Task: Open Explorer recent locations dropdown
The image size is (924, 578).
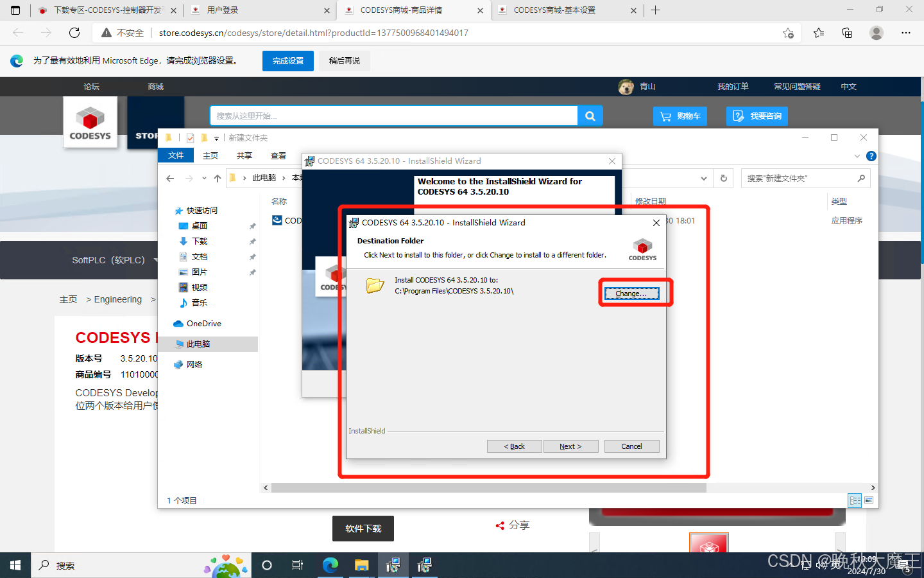Action: point(204,179)
